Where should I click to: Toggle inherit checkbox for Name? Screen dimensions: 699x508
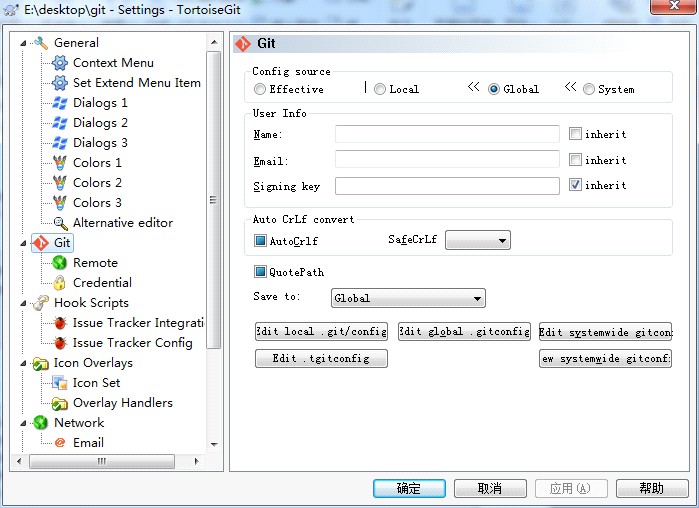point(575,134)
